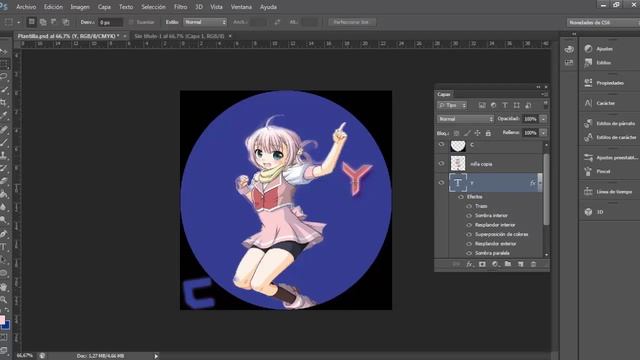Toggle Resplandor interior effect visibility

[469, 225]
